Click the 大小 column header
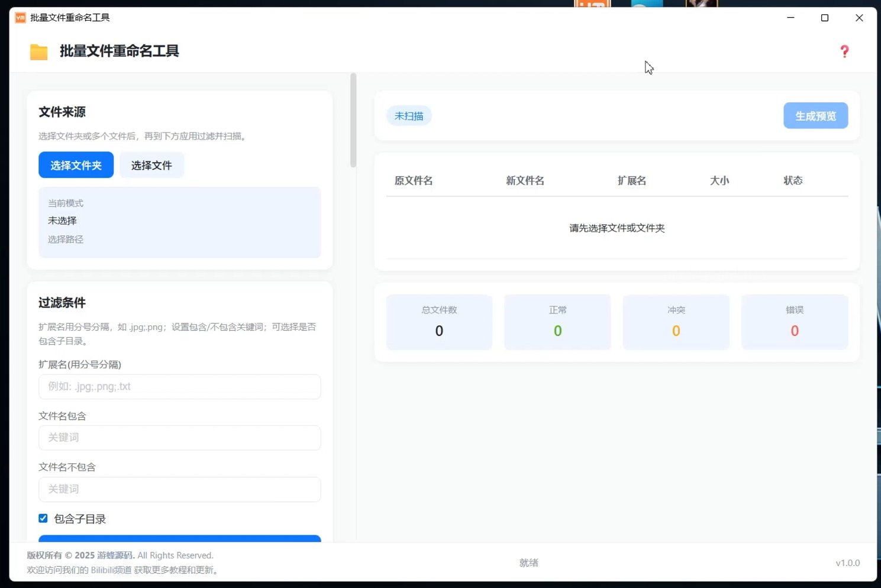 click(x=719, y=180)
